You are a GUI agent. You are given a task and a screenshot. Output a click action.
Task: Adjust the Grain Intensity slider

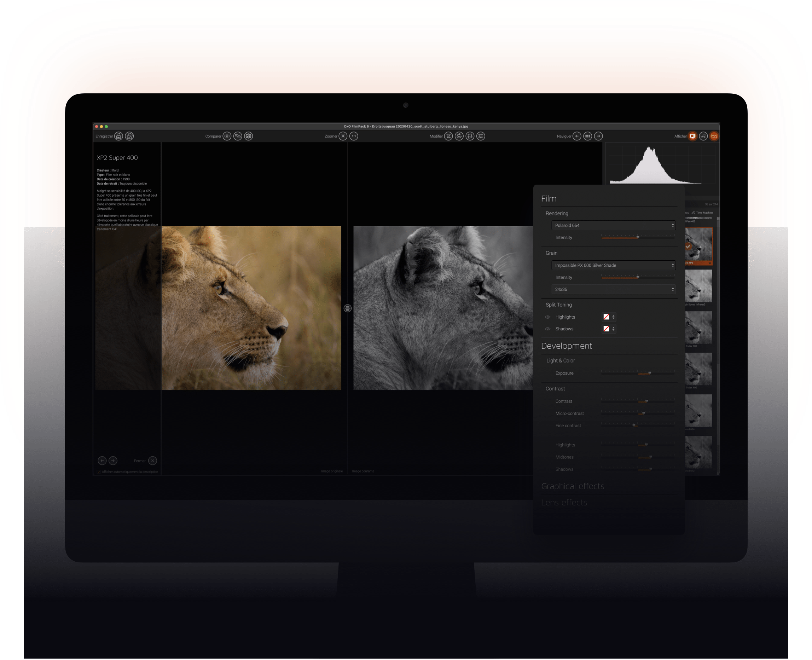pyautogui.click(x=638, y=277)
